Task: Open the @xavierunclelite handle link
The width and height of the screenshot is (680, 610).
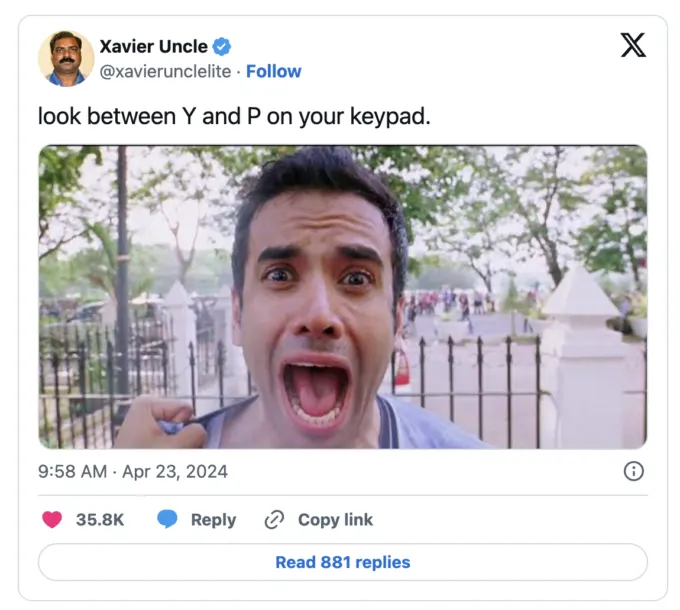Action: [165, 71]
